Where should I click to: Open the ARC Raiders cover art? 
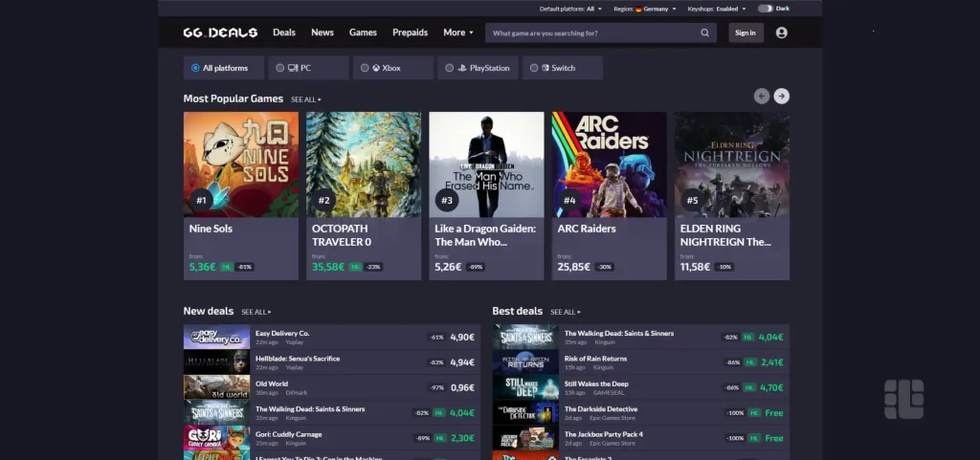[x=610, y=164]
